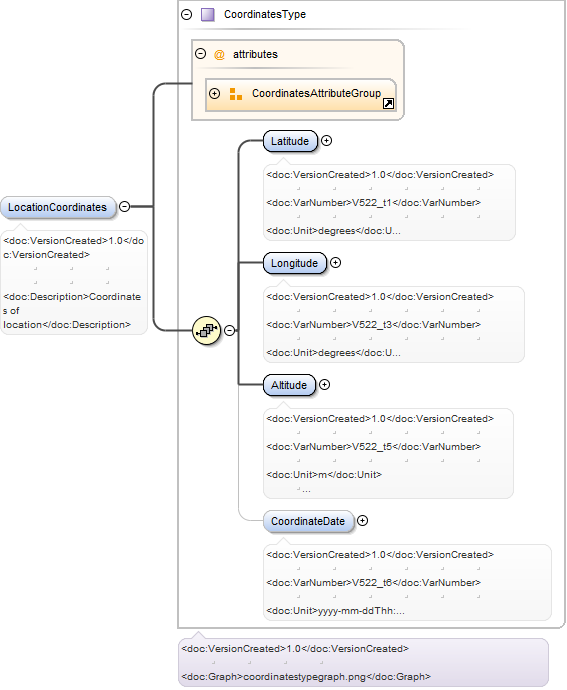Expand the Latitude element
The image size is (567, 690).
tap(326, 140)
